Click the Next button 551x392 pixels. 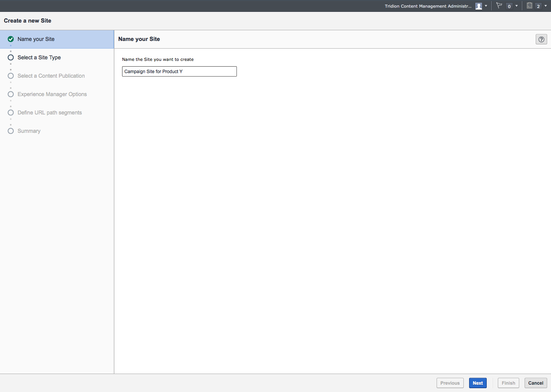[478, 383]
